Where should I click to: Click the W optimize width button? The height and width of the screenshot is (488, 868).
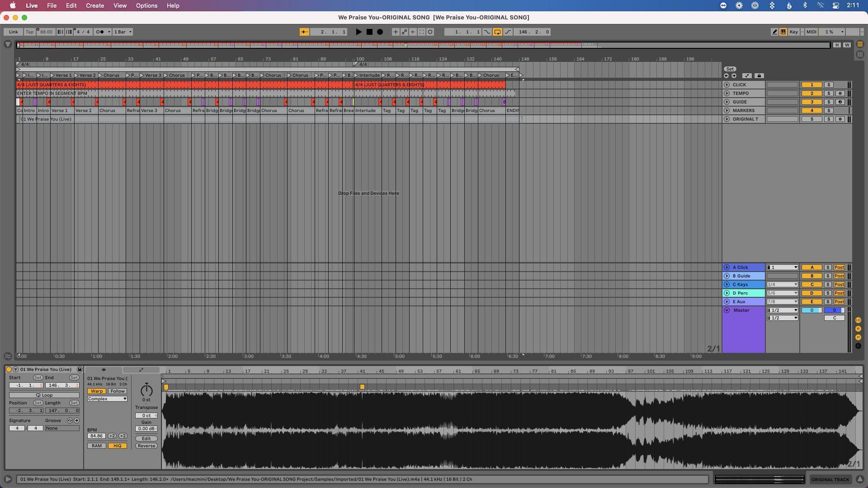[846, 45]
